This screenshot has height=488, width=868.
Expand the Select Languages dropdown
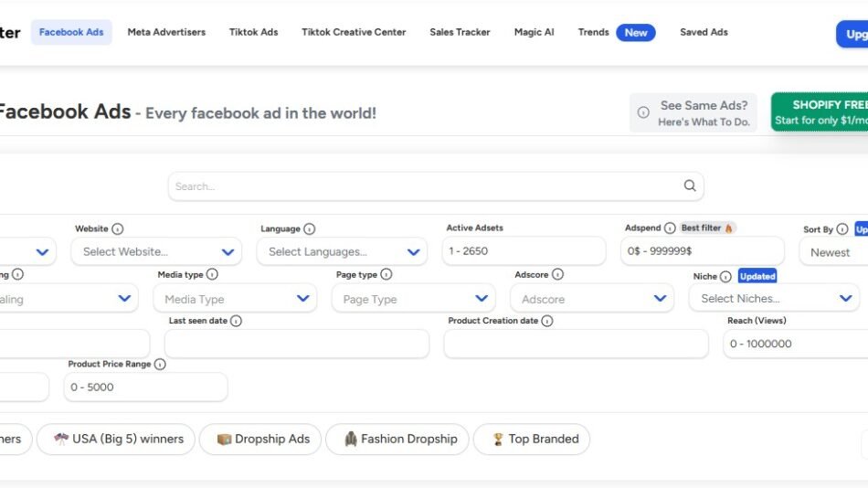click(x=342, y=251)
